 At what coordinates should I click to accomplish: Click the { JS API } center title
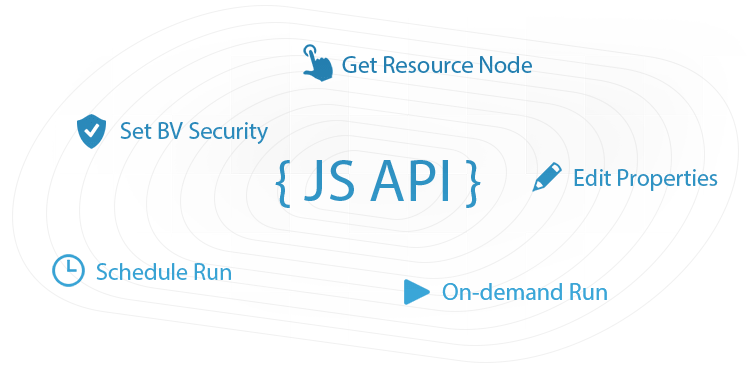pyautogui.click(x=378, y=183)
